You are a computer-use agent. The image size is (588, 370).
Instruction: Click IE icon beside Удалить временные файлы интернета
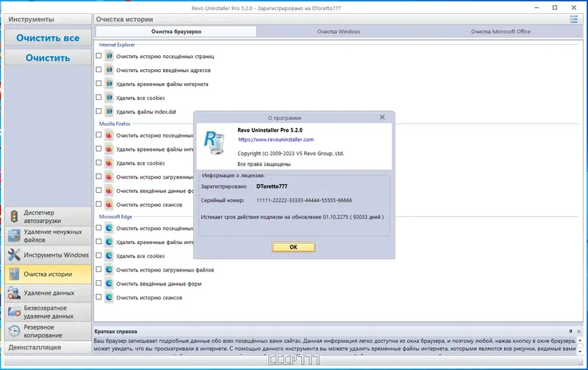tap(109, 84)
